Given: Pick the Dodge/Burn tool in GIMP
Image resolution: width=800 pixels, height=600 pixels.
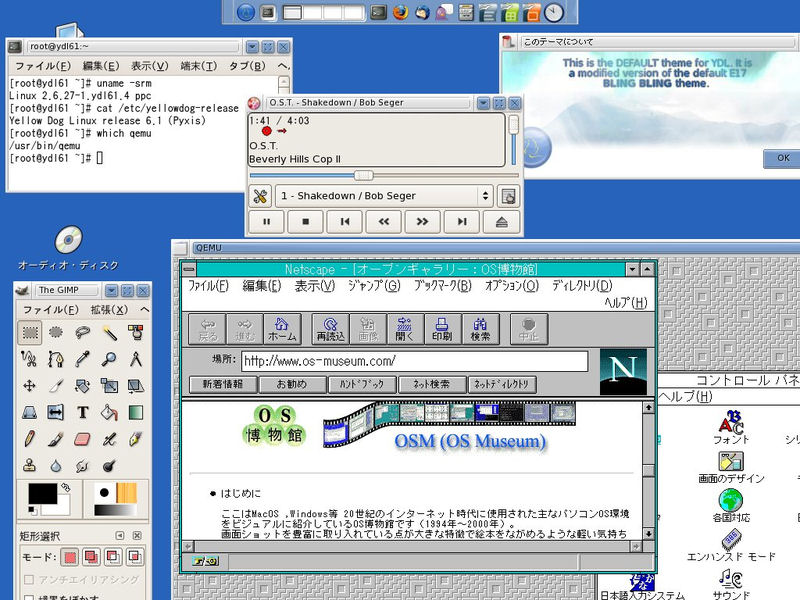Looking at the screenshot, I should (x=109, y=465).
